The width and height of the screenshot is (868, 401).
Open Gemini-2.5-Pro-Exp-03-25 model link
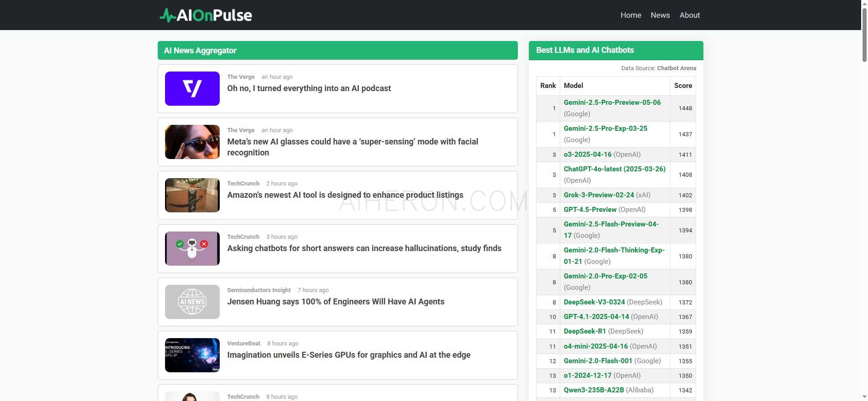(x=605, y=129)
